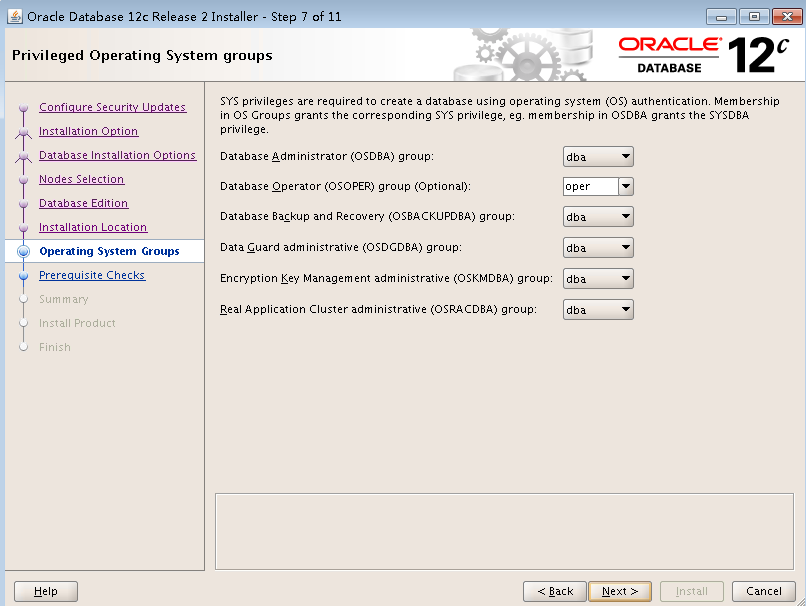The image size is (806, 606).
Task: Click the disabled Install button
Action: tap(692, 591)
